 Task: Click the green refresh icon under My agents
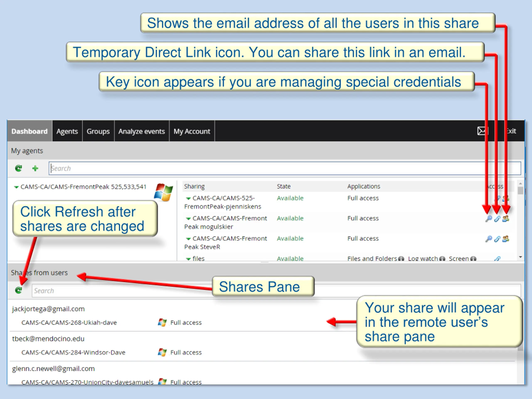tap(18, 168)
